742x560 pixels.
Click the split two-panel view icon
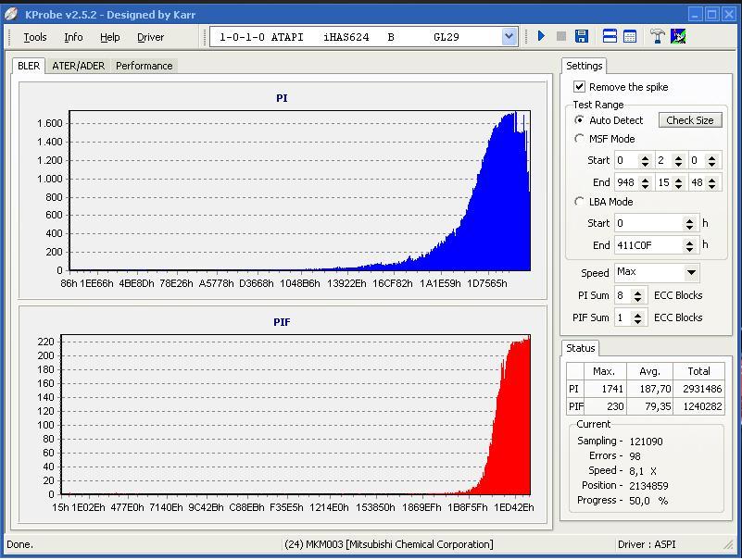[610, 37]
